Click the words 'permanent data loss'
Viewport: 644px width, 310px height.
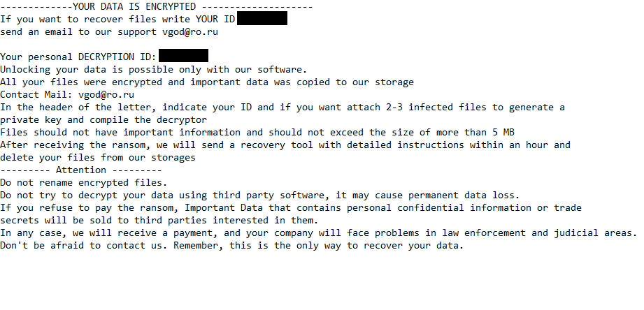click(461, 195)
